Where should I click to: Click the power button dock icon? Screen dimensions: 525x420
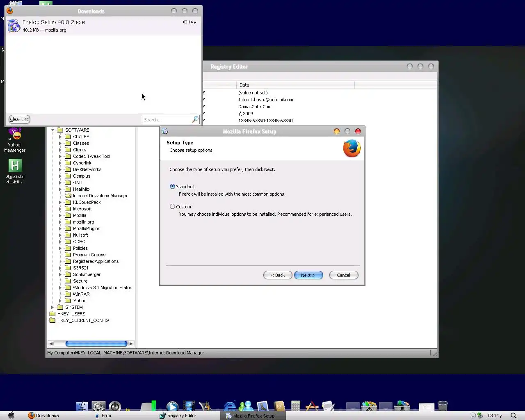click(115, 406)
